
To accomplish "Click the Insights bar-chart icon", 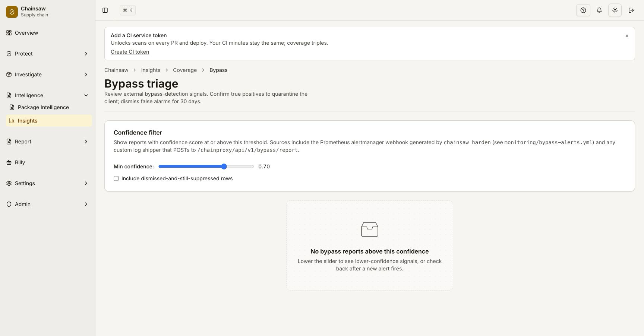I will pyautogui.click(x=12, y=121).
